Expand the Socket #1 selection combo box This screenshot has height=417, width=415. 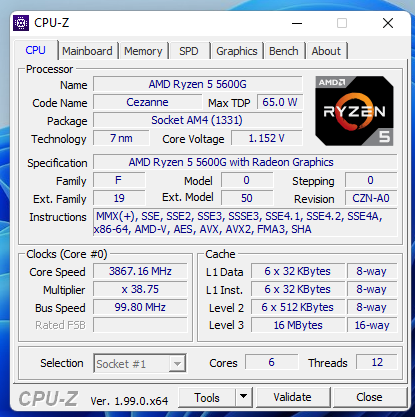(x=140, y=363)
